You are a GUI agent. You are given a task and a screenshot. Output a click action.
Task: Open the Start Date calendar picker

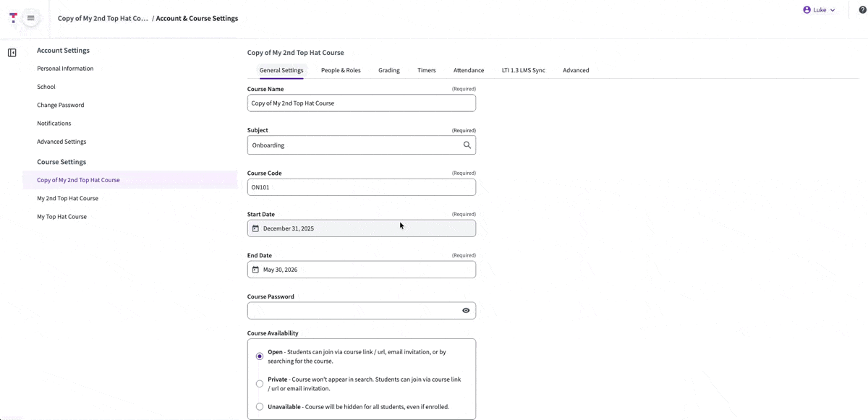click(255, 228)
